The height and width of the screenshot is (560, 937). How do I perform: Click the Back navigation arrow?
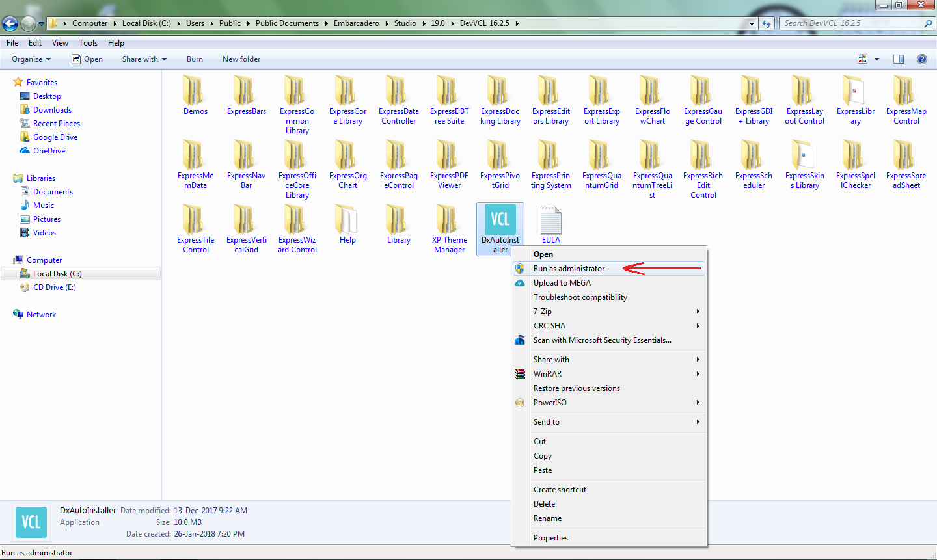10,24
